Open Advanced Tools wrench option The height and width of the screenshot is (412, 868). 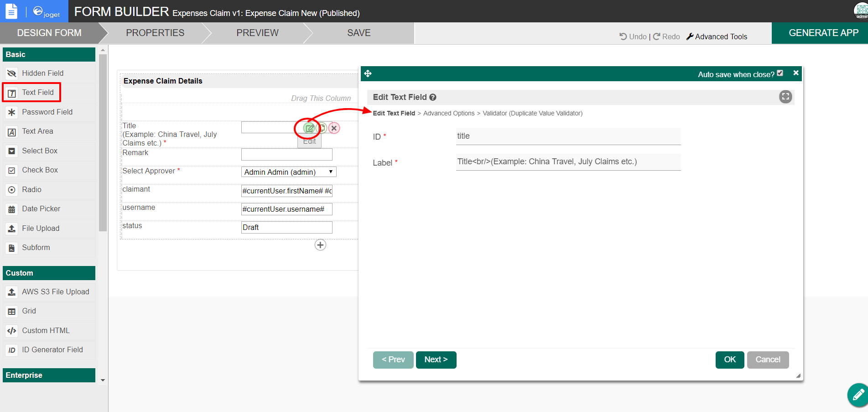click(x=717, y=37)
